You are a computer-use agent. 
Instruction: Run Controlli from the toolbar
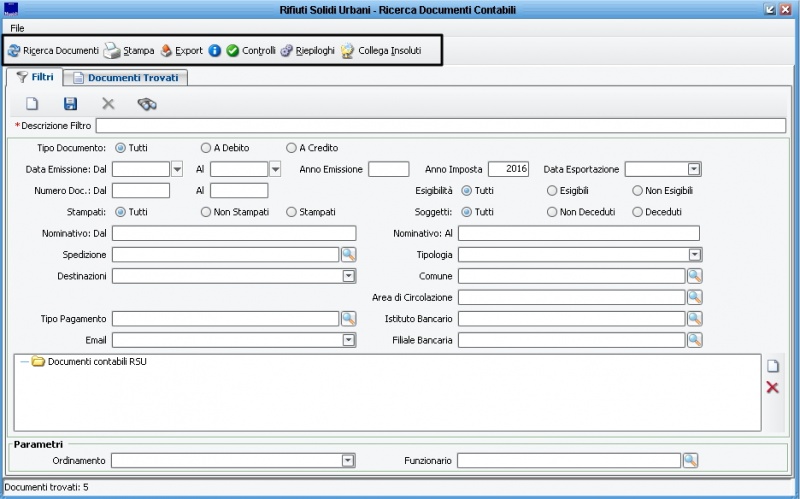(250, 50)
